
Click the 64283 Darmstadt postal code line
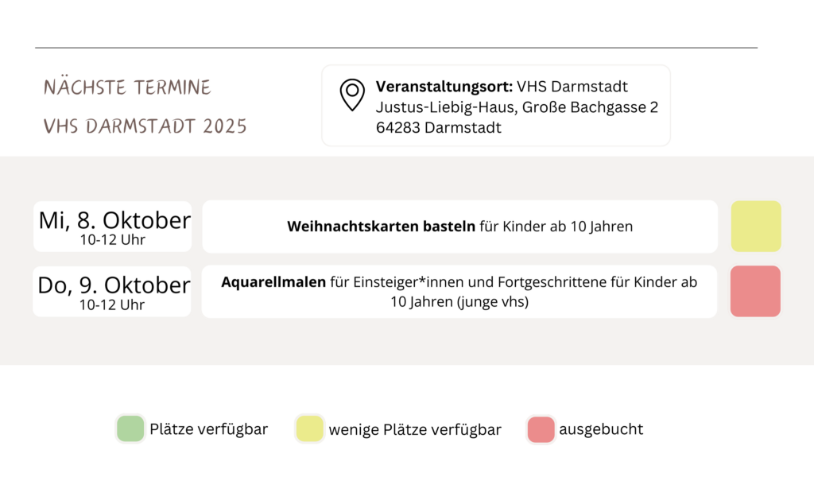tap(439, 127)
